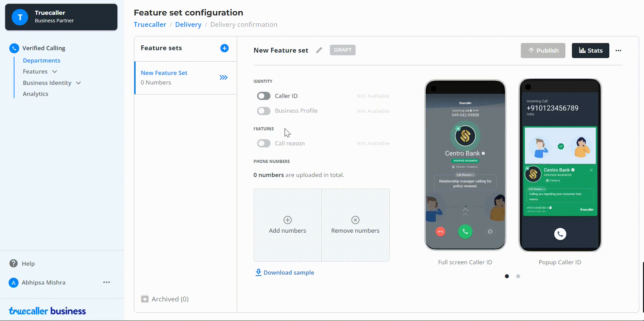644x321 pixels.
Task: Click the Help question mark icon
Action: click(x=13, y=263)
